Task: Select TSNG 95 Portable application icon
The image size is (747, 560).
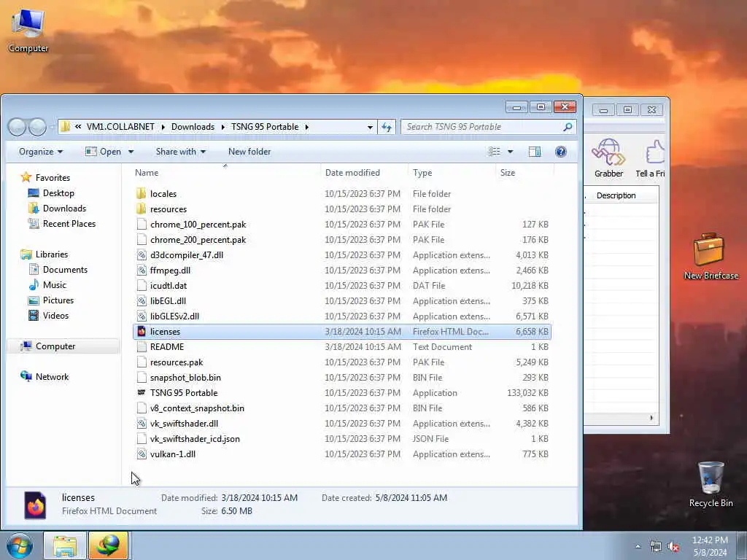Action: 141,392
